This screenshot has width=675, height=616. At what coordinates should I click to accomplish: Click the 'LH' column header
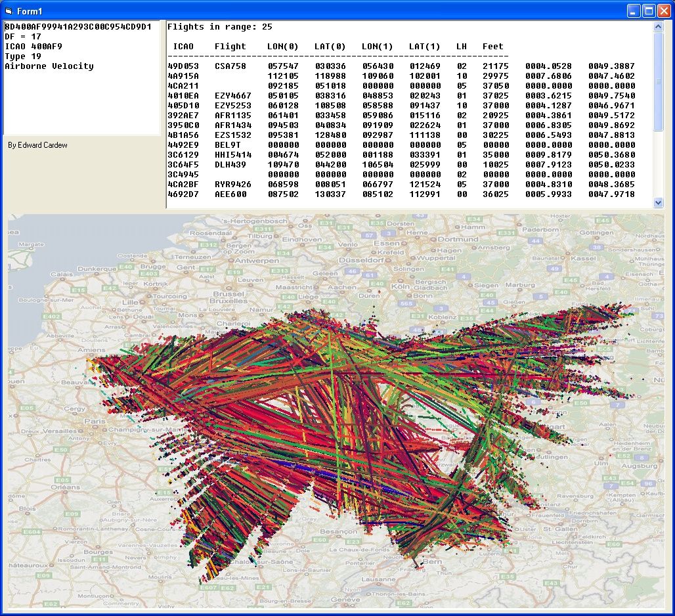[x=462, y=47]
